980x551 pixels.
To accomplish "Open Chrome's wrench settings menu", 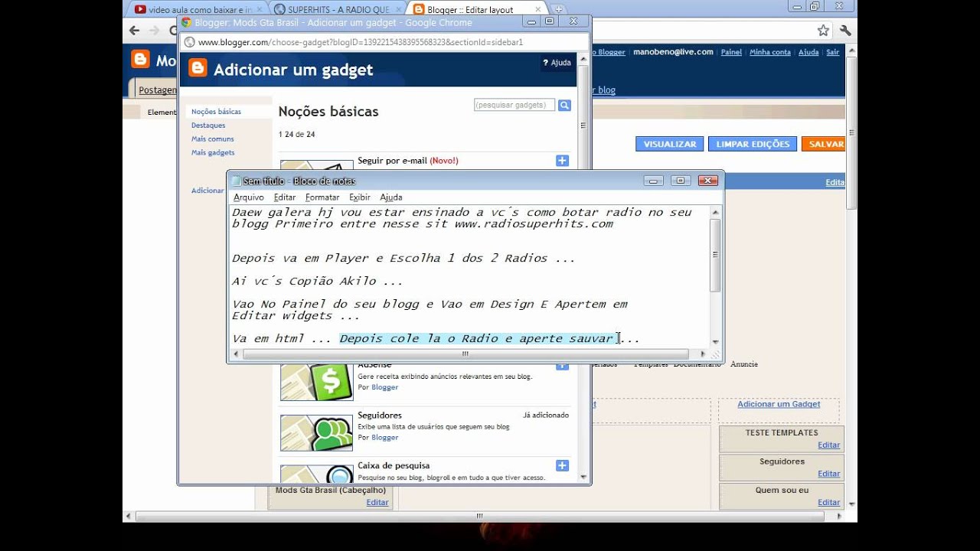I will tap(845, 31).
